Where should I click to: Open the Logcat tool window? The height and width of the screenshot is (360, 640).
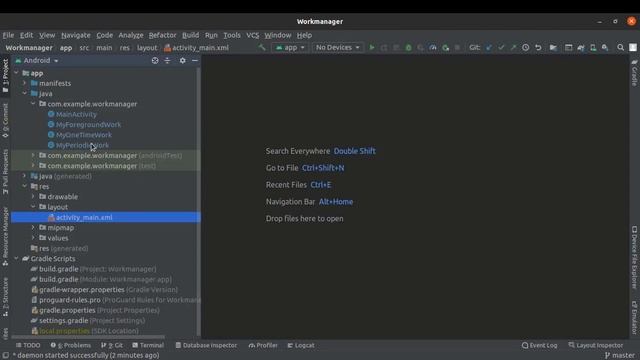pyautogui.click(x=301, y=345)
